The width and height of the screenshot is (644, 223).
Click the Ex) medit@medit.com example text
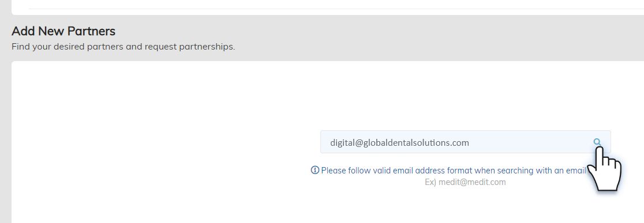click(465, 182)
